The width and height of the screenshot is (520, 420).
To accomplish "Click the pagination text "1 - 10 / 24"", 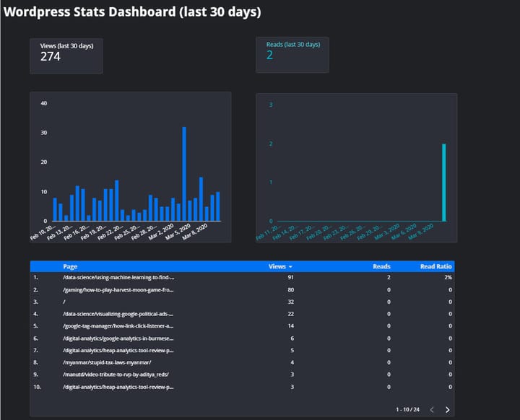I will pyautogui.click(x=407, y=410).
